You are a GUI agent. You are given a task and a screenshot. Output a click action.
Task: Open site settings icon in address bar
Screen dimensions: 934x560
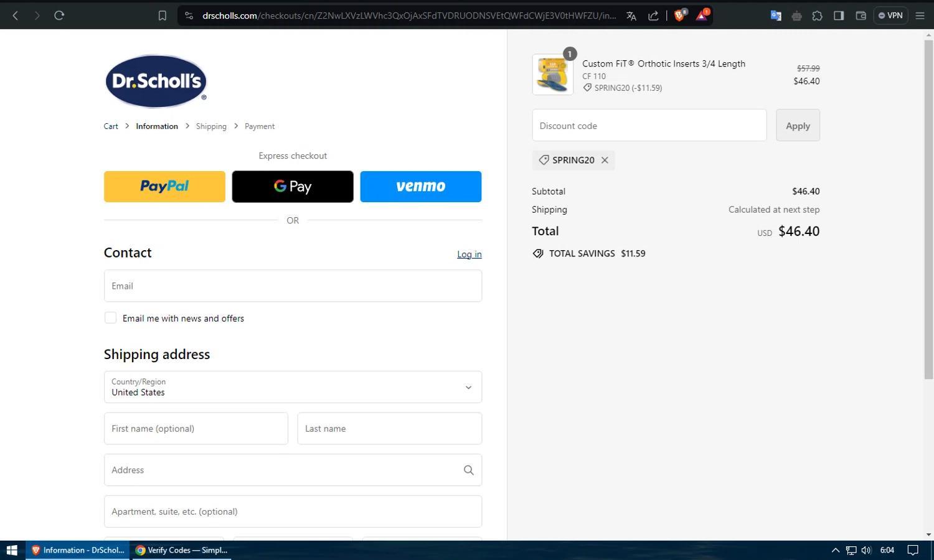pos(189,16)
